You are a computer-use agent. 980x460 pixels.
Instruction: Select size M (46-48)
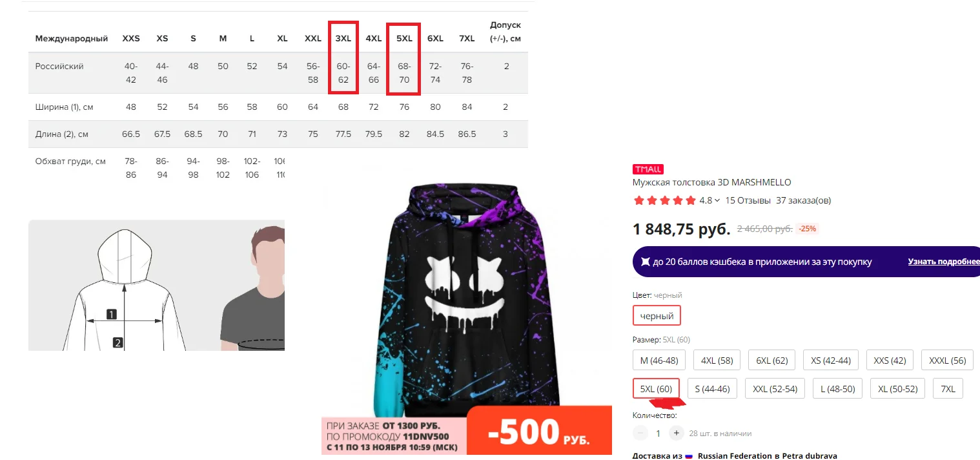(658, 361)
